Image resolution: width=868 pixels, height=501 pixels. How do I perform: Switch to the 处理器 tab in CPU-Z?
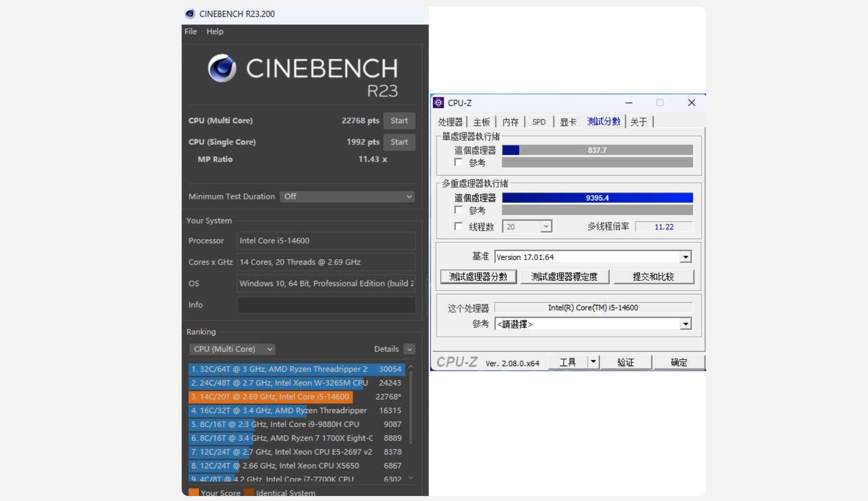pyautogui.click(x=451, y=122)
